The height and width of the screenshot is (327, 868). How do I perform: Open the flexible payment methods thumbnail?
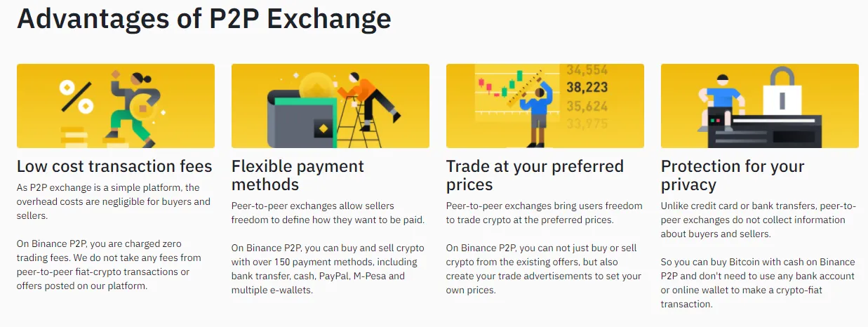pyautogui.click(x=330, y=106)
